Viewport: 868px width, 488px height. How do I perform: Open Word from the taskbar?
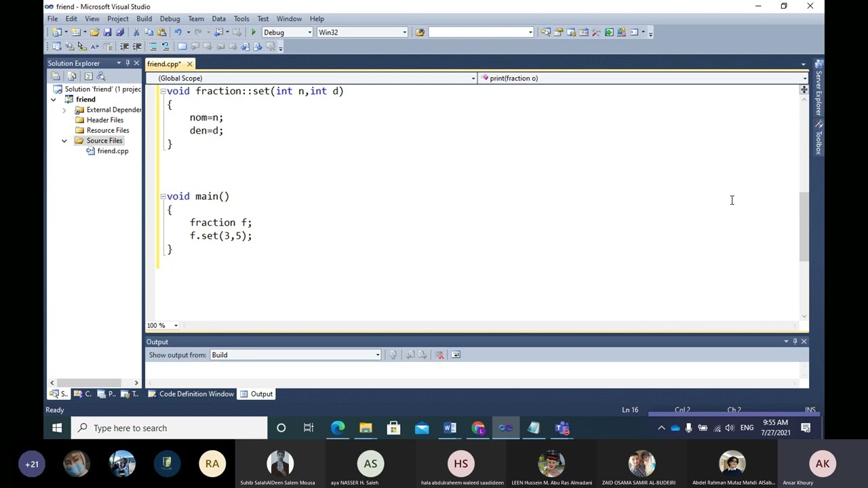click(450, 428)
